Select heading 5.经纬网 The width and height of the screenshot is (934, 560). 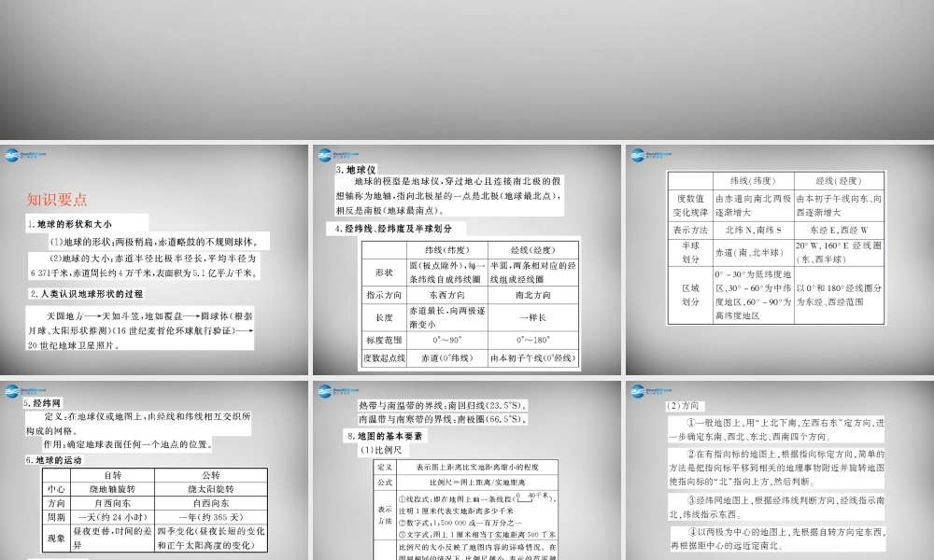[42, 403]
